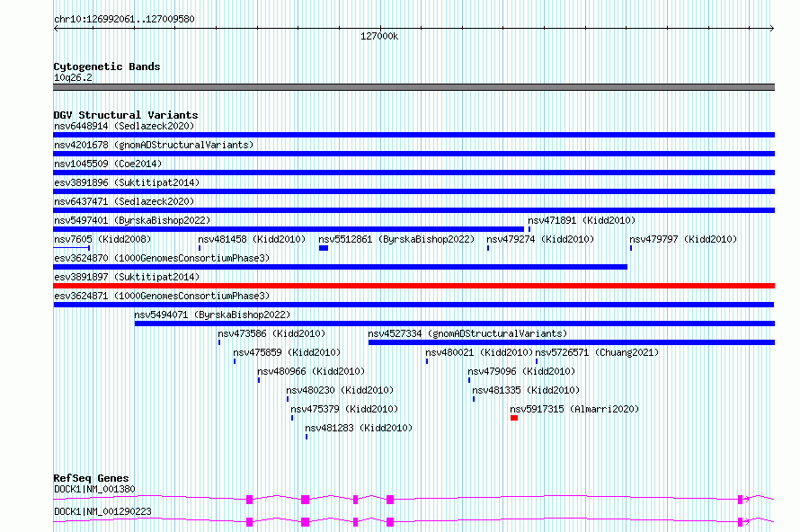This screenshot has height=532, width=800.
Task: Select nsv5497401 (ByrskaBishop2022) label
Action: coord(132,220)
